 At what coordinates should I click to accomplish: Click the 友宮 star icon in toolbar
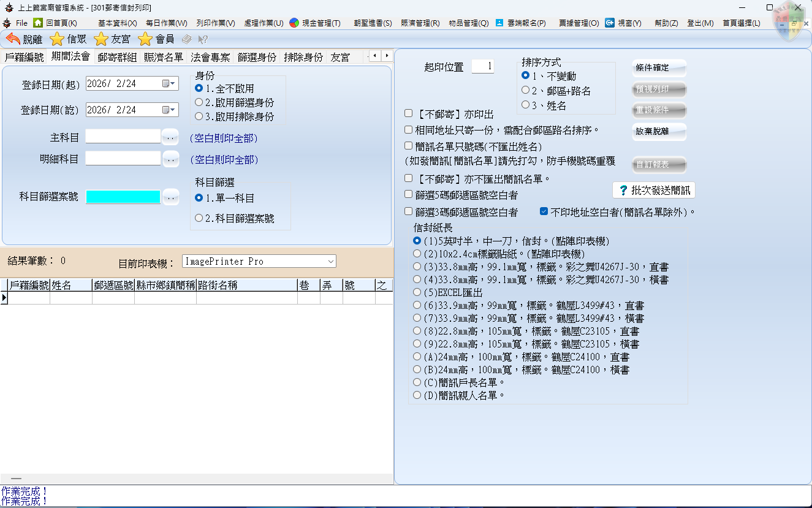tap(101, 39)
